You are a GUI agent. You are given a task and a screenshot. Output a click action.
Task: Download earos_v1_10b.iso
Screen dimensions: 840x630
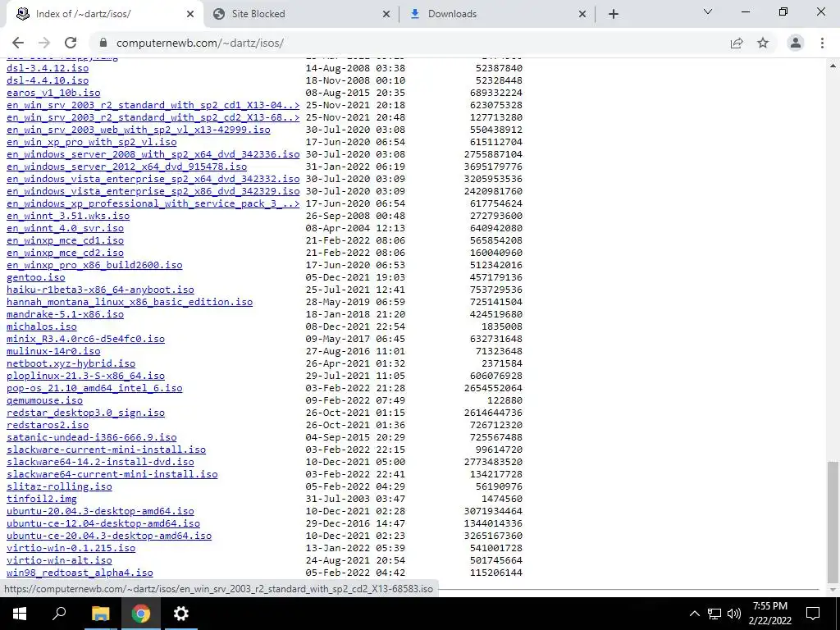[53, 93]
